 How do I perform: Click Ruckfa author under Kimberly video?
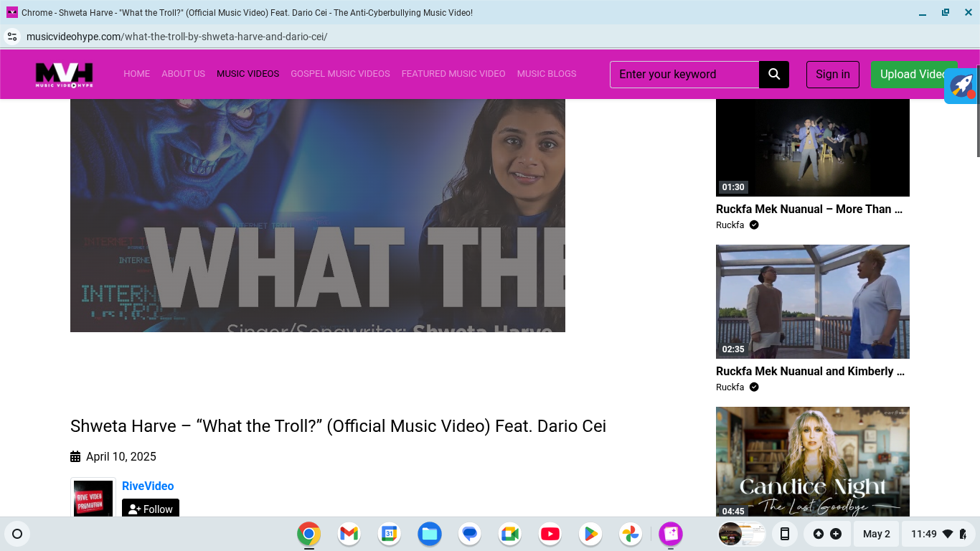(730, 387)
